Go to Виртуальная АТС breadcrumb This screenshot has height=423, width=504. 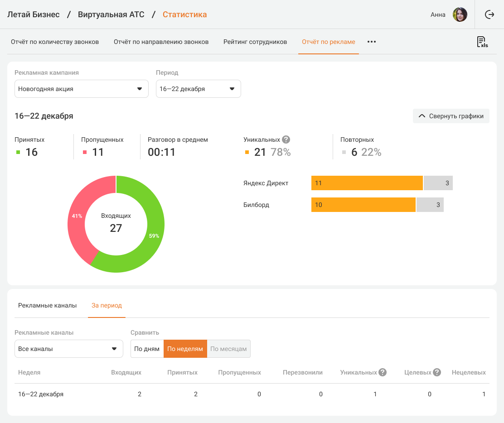111,14
